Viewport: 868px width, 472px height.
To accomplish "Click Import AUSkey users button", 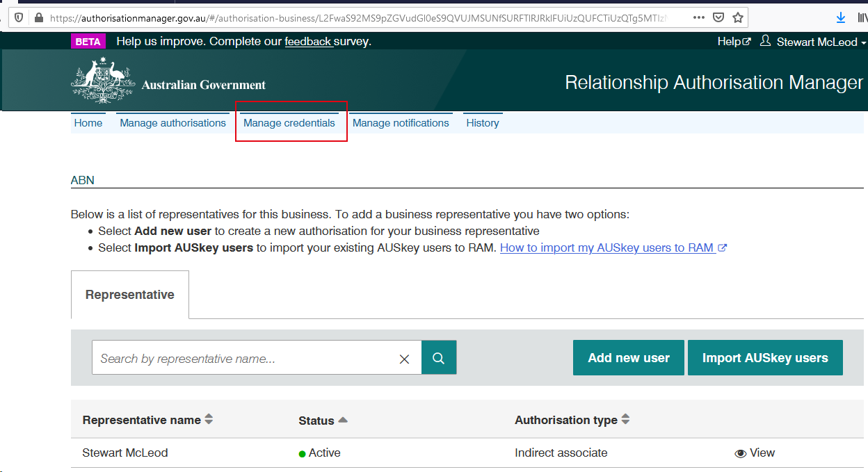I will tap(764, 358).
